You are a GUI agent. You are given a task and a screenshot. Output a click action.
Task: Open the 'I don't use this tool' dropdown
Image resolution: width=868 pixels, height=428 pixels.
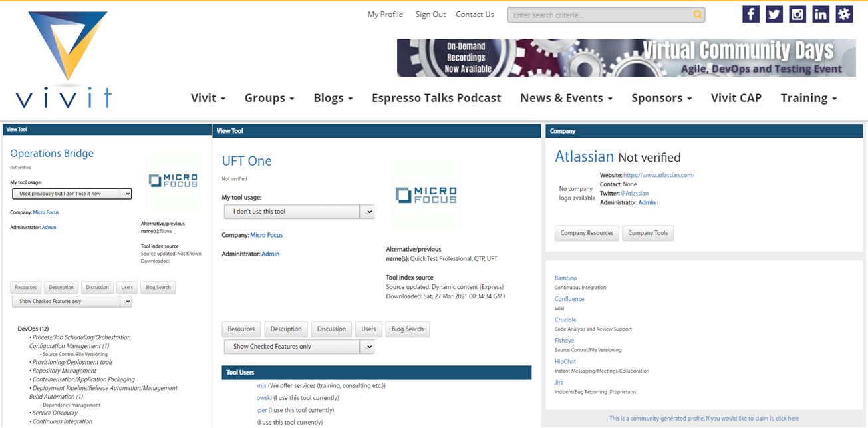pos(299,212)
